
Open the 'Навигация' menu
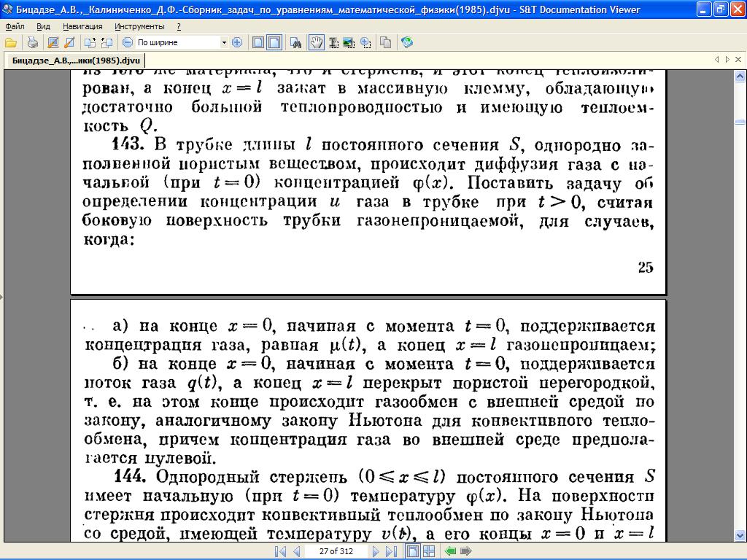click(x=82, y=26)
